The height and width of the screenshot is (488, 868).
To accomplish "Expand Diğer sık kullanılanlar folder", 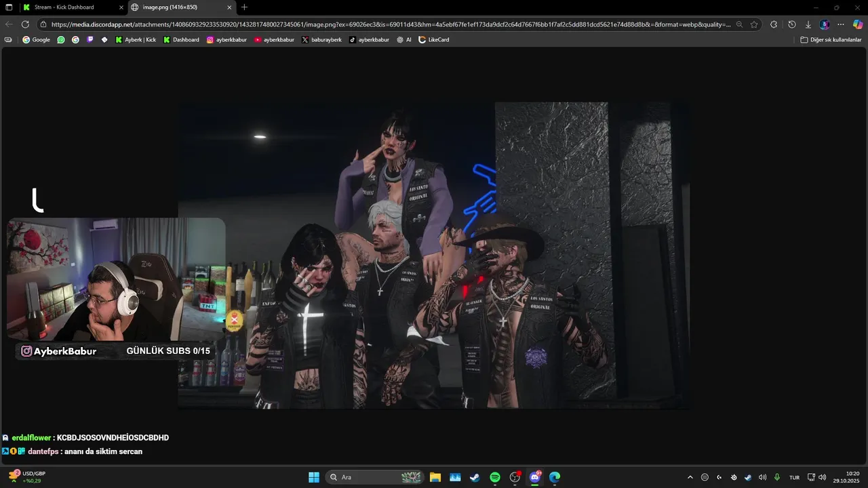I will click(831, 40).
